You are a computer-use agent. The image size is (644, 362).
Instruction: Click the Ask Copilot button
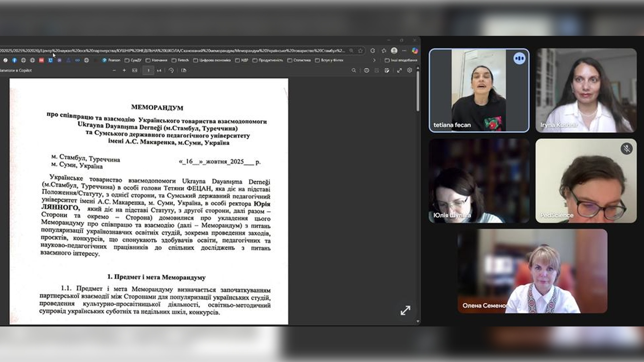16,70
